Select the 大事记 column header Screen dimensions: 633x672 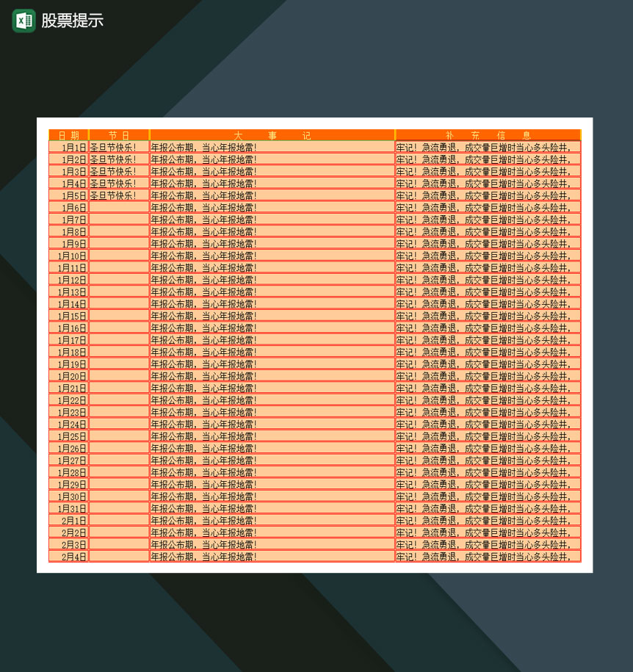pos(272,135)
